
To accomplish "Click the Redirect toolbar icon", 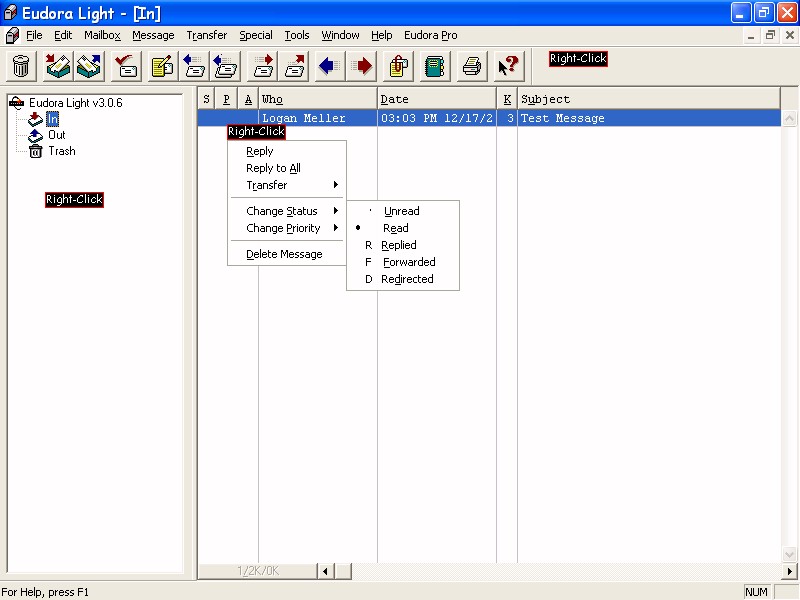I will pos(293,66).
